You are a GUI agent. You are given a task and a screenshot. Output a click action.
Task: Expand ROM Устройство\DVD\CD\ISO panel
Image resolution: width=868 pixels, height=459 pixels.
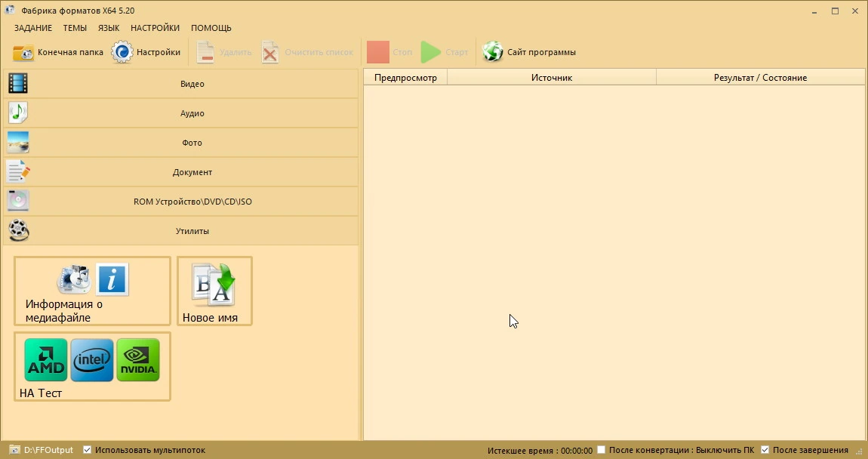[x=181, y=201]
